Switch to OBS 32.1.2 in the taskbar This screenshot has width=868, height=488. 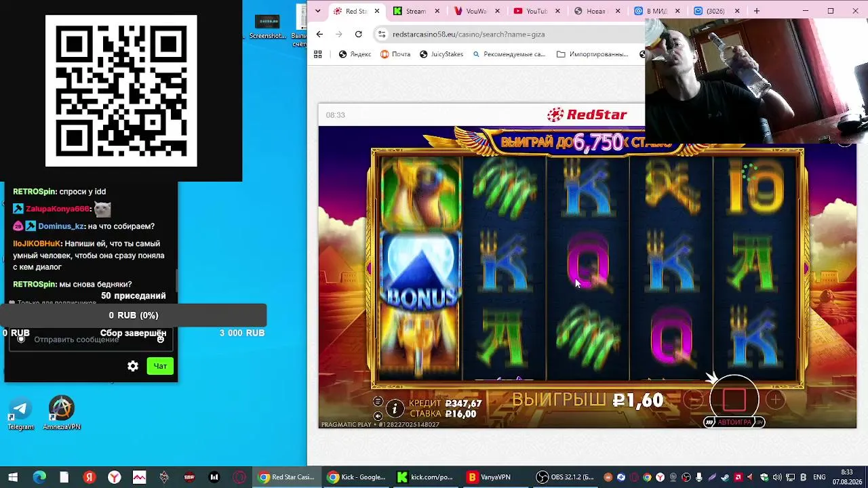(566, 477)
